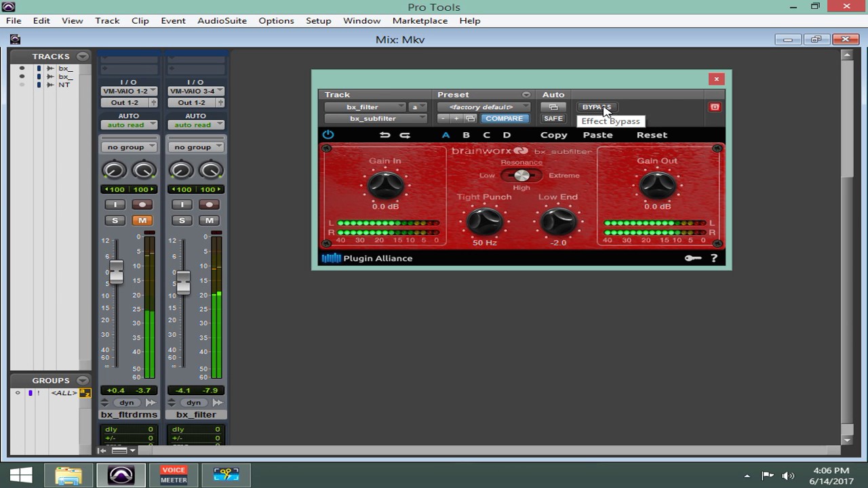This screenshot has height=488, width=868.
Task: Click the plugin Paste button
Action: [597, 135]
